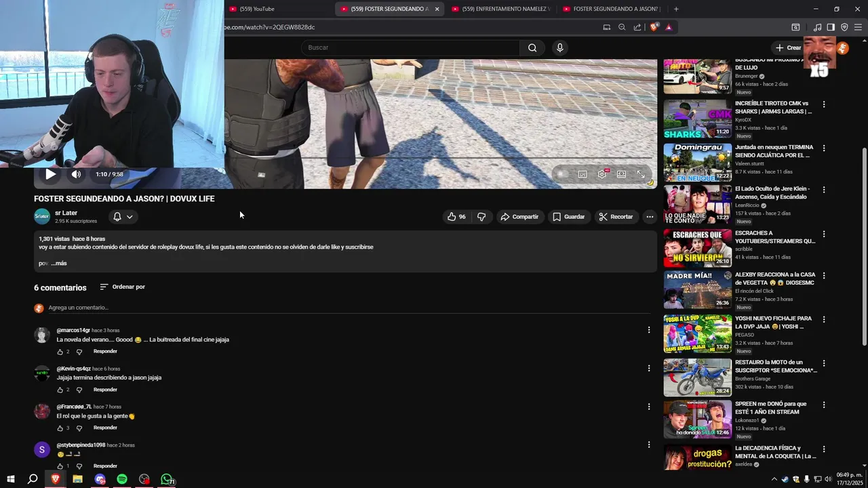Open a new browser tab
Image resolution: width=868 pixels, height=488 pixels.
pos(676,9)
